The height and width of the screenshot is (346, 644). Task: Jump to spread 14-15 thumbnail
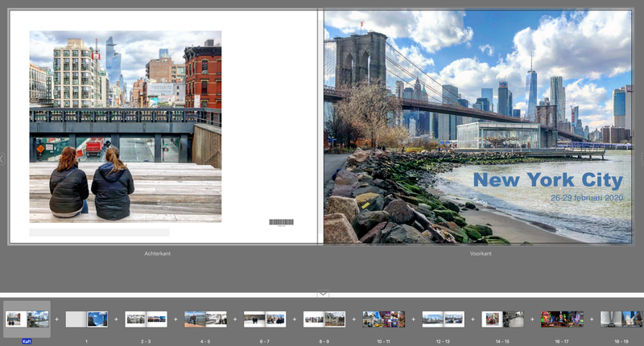coord(502,319)
